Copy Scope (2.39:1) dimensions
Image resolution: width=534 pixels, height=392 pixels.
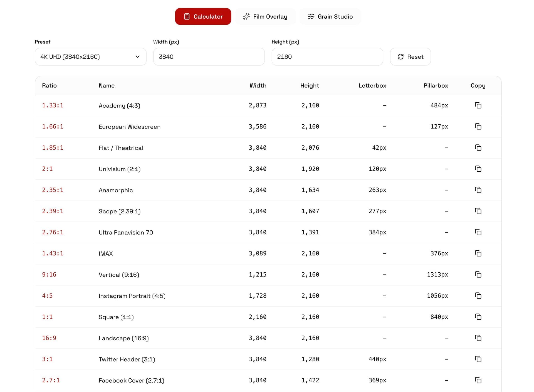click(x=478, y=211)
